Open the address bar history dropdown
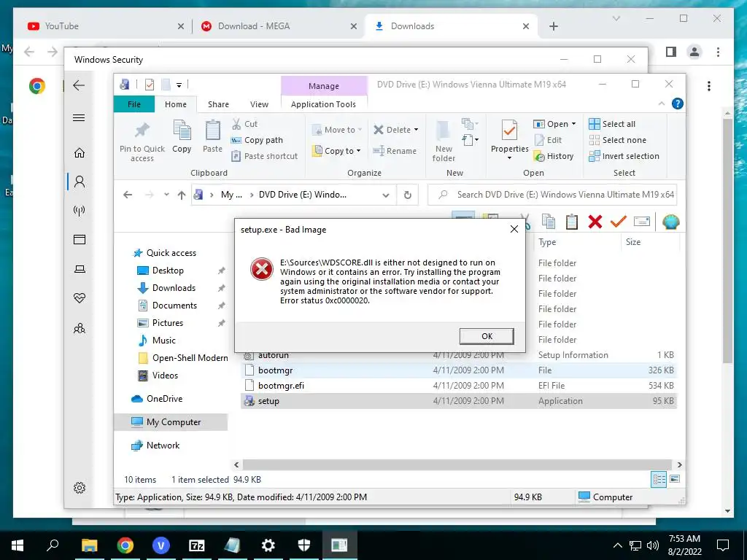Image resolution: width=747 pixels, height=560 pixels. point(386,195)
